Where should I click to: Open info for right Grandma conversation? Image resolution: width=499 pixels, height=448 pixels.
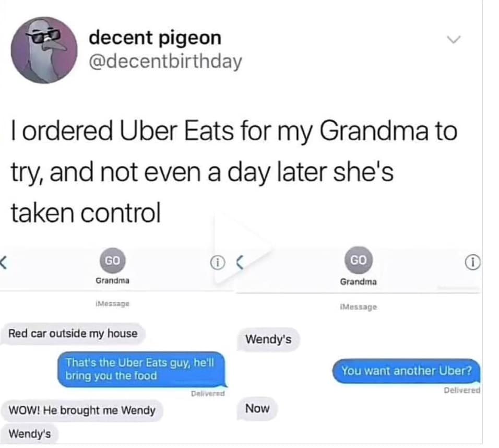[473, 263]
